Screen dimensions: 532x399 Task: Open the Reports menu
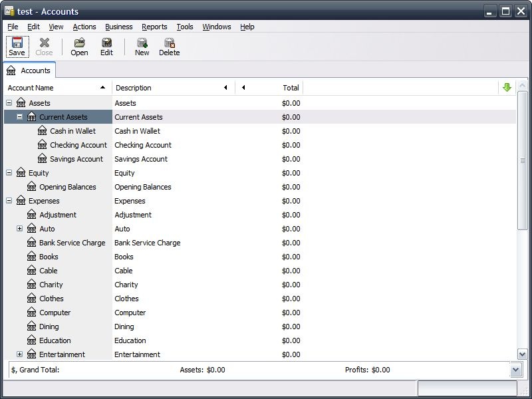tap(154, 27)
